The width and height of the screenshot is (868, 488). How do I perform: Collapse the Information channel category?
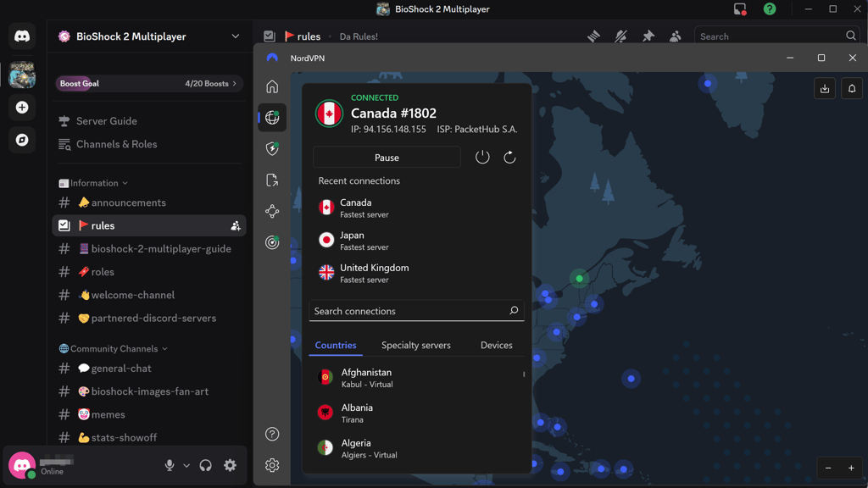94,183
